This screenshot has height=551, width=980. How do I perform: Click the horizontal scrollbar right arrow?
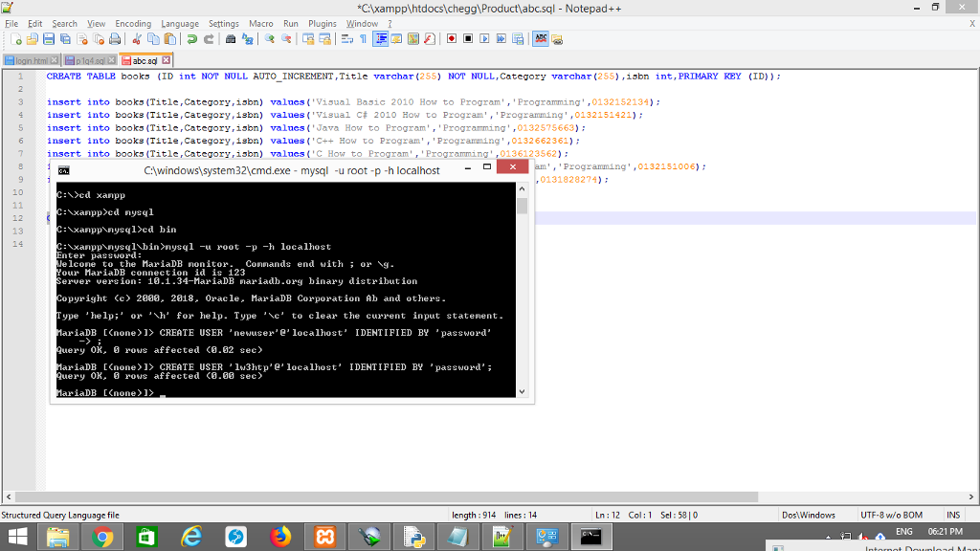click(x=971, y=497)
